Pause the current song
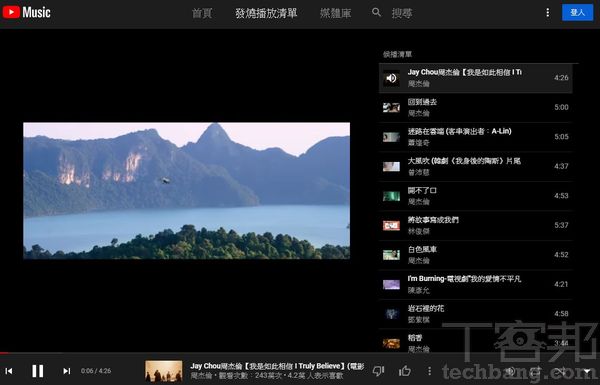Image resolution: width=600 pixels, height=385 pixels. (x=38, y=371)
